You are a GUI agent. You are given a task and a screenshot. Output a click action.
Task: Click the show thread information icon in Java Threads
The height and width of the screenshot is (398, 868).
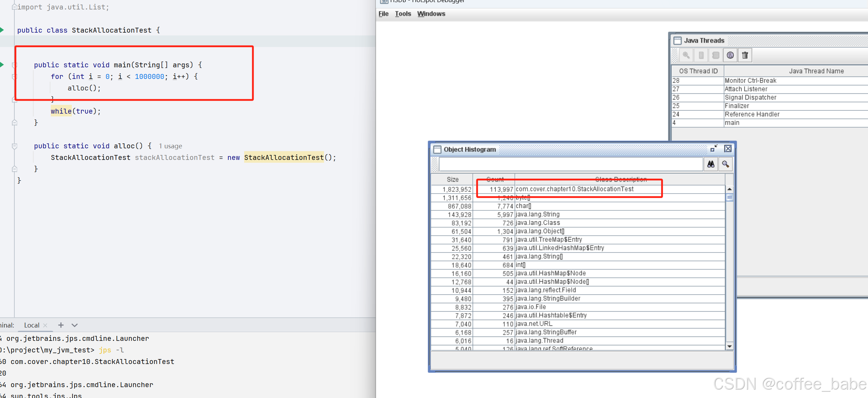716,55
